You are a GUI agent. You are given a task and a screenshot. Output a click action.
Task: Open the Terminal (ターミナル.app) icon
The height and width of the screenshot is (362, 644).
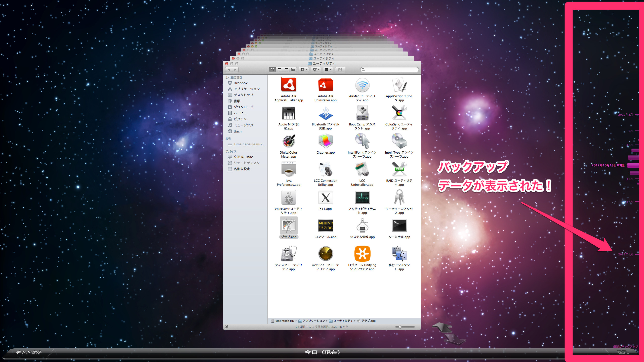coord(399,225)
